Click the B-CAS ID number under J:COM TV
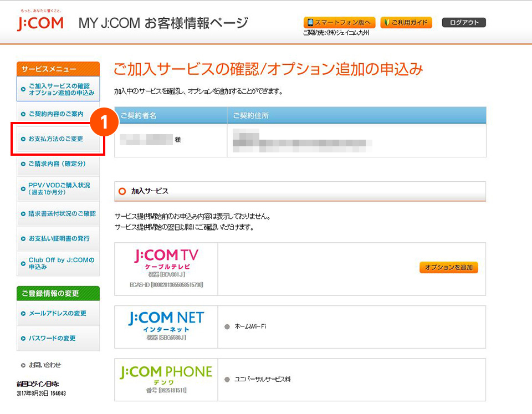 click(x=166, y=285)
